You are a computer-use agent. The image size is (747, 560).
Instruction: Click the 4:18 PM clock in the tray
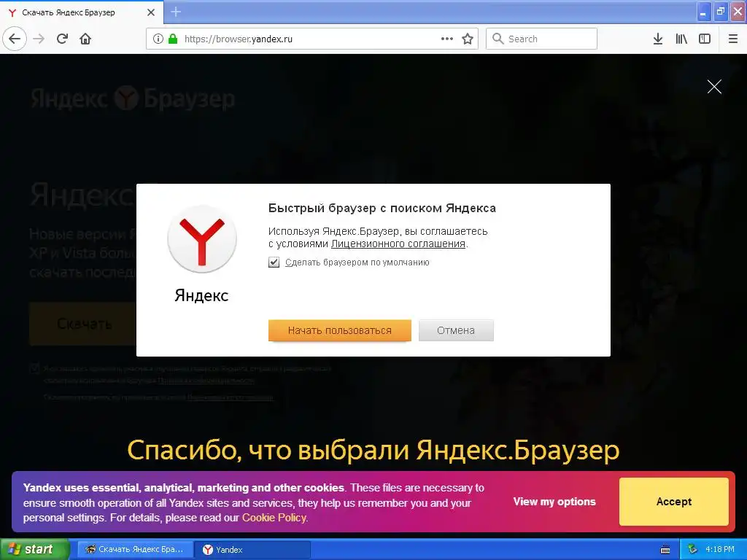point(720,550)
